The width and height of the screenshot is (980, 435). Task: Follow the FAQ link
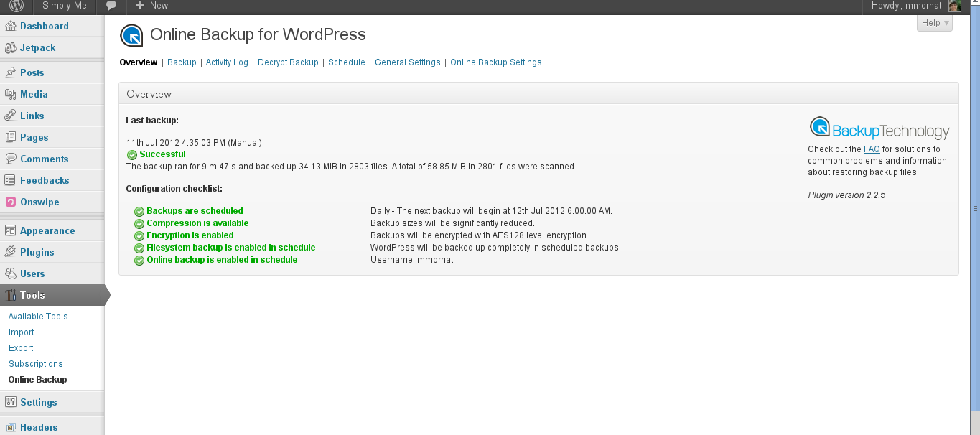[x=872, y=149]
